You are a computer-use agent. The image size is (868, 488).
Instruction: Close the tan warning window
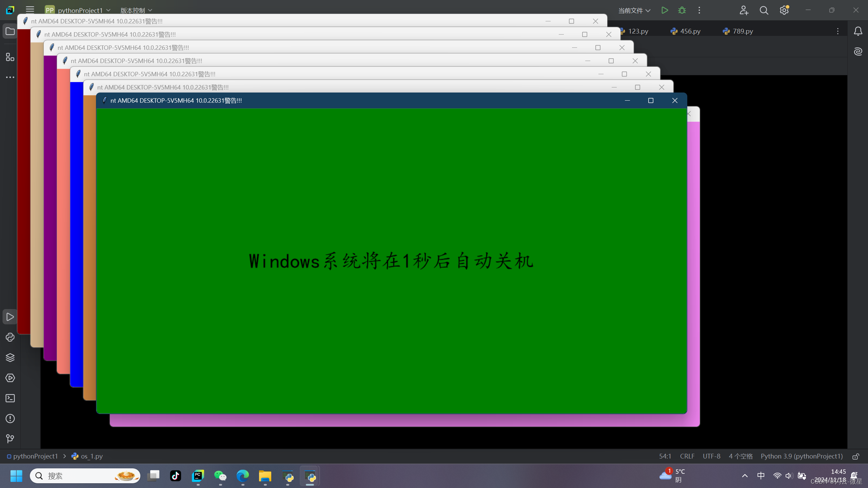[x=609, y=34]
